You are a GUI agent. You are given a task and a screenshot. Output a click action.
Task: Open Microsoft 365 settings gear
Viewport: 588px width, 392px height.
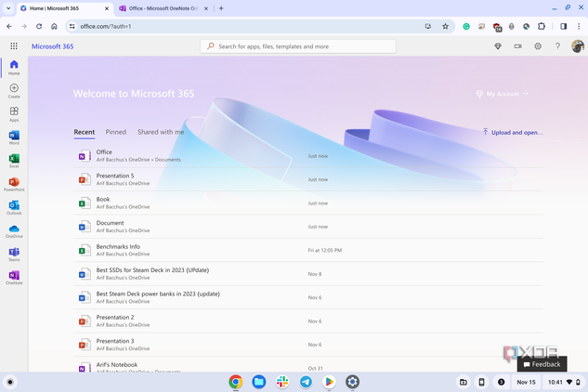point(538,46)
